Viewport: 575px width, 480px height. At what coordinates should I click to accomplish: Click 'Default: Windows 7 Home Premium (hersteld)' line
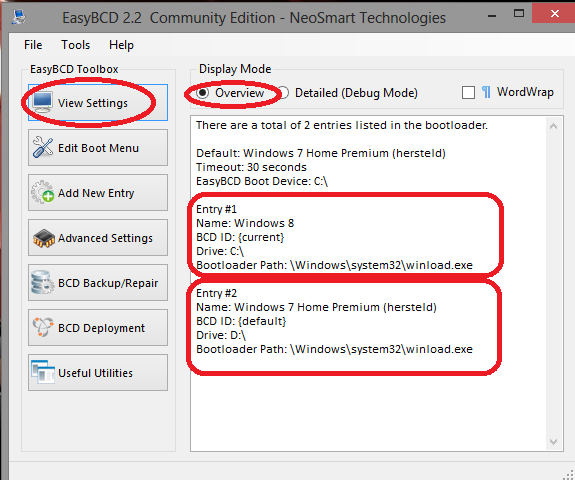321,153
